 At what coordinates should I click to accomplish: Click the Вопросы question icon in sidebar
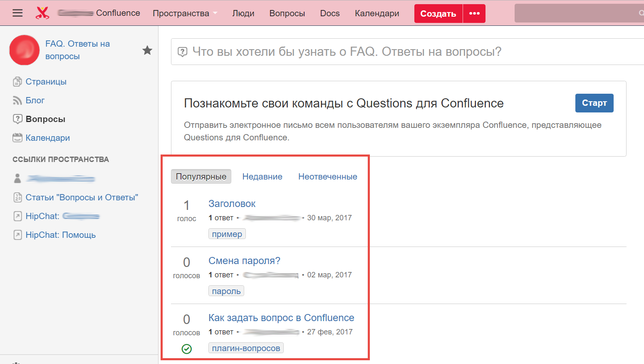17,119
